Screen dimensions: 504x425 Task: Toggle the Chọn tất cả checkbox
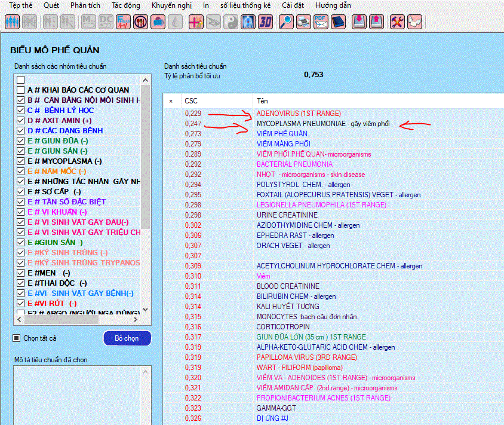tap(17, 338)
